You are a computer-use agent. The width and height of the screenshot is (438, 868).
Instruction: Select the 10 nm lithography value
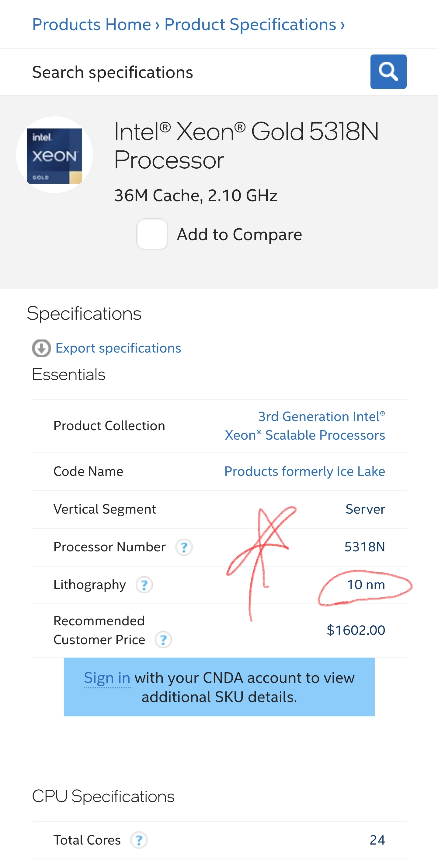pyautogui.click(x=366, y=585)
